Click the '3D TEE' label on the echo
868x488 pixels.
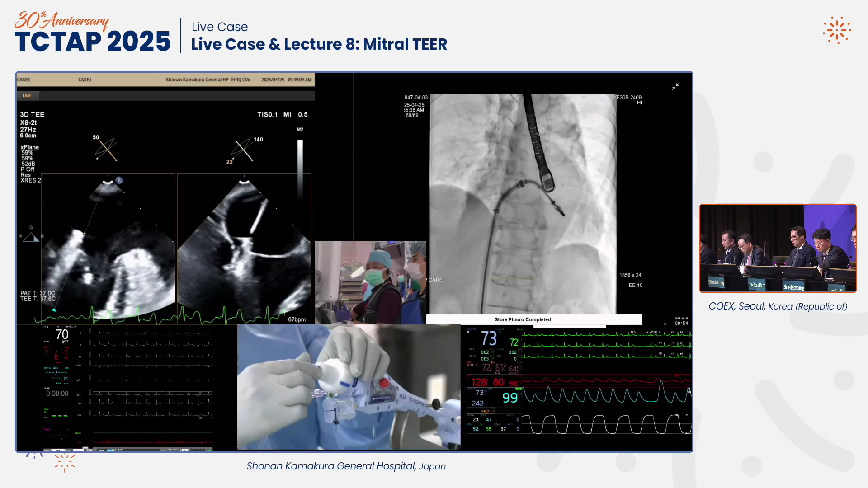click(x=32, y=115)
